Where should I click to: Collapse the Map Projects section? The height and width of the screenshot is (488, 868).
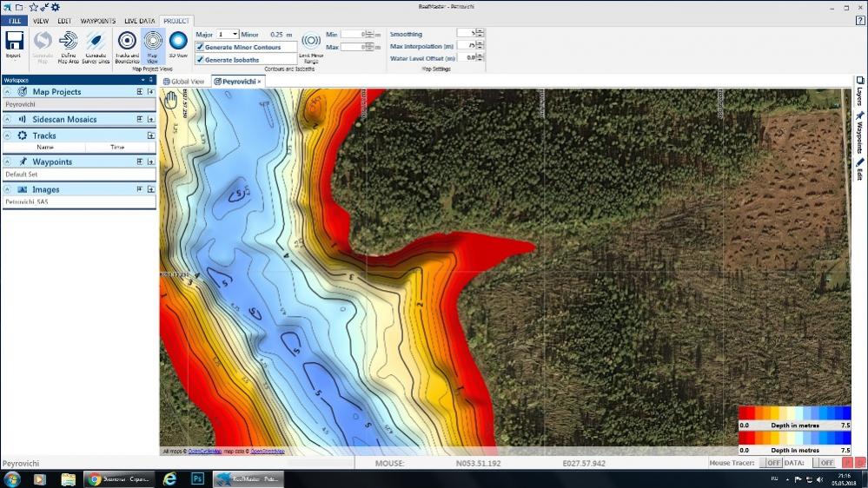8,92
